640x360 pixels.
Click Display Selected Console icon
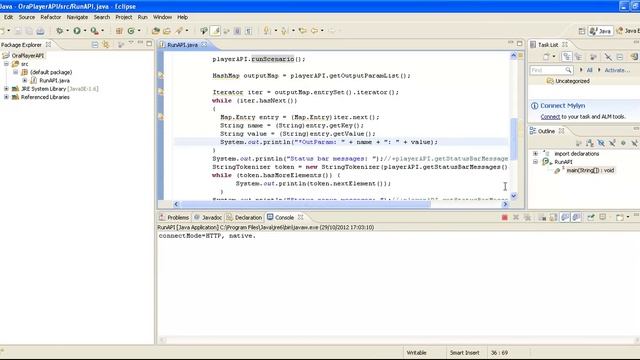click(602, 218)
